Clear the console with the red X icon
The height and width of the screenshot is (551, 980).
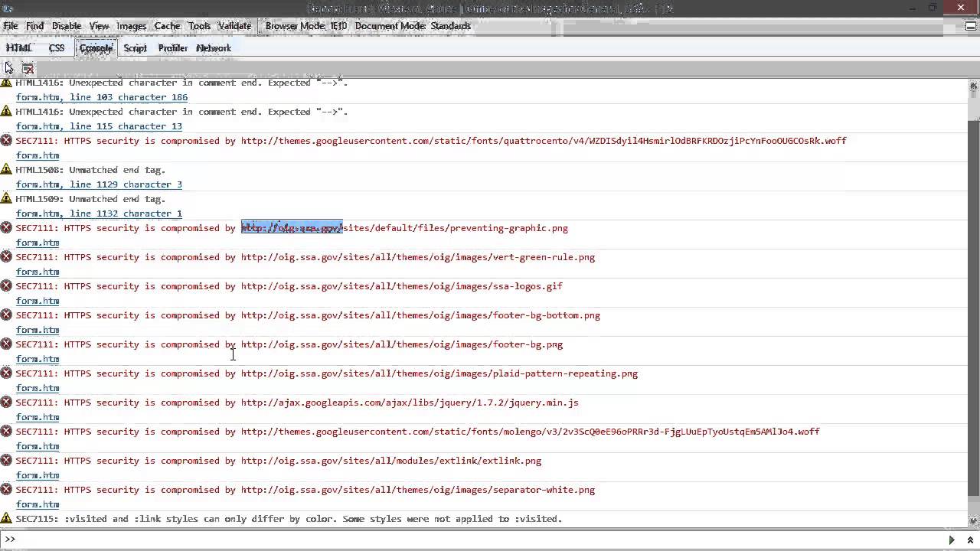[28, 68]
